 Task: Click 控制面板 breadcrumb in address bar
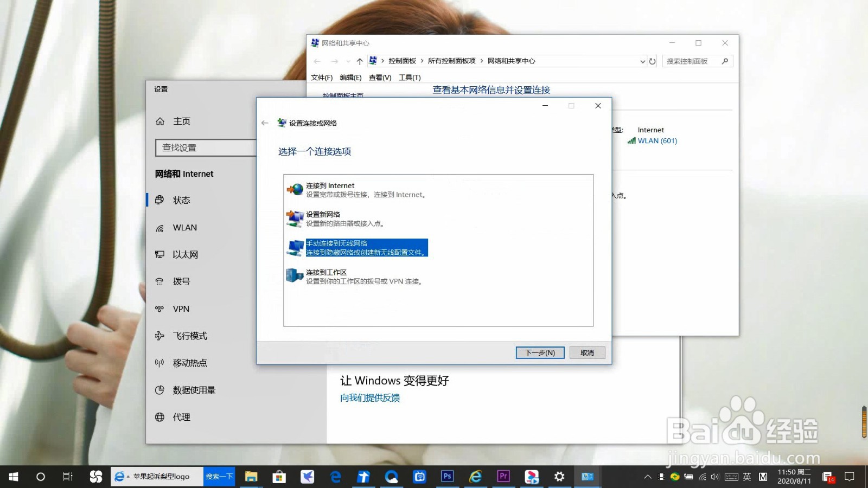[402, 61]
